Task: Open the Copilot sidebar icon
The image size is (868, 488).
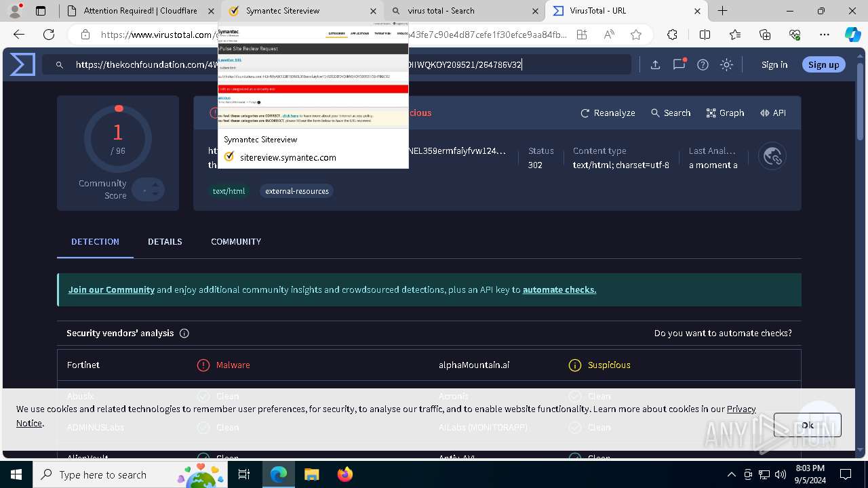Action: click(x=853, y=35)
